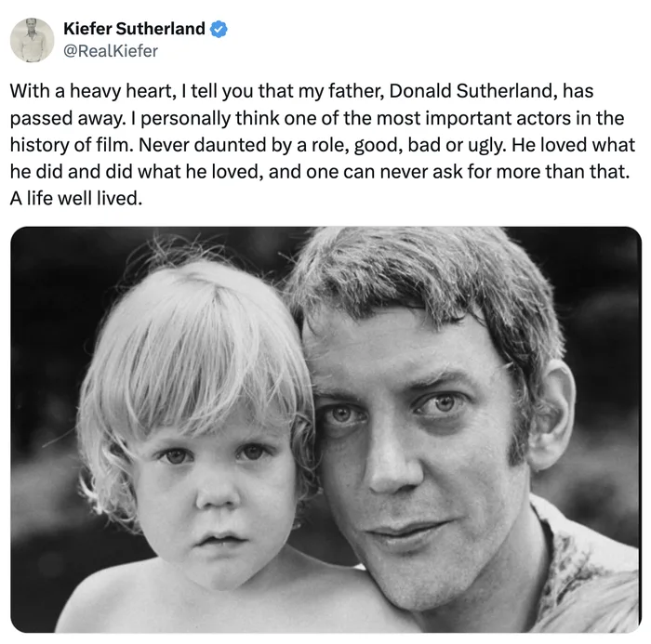Click the @RealKiefer handle
Image resolution: width=651 pixels, height=644 pixels.
point(111,50)
